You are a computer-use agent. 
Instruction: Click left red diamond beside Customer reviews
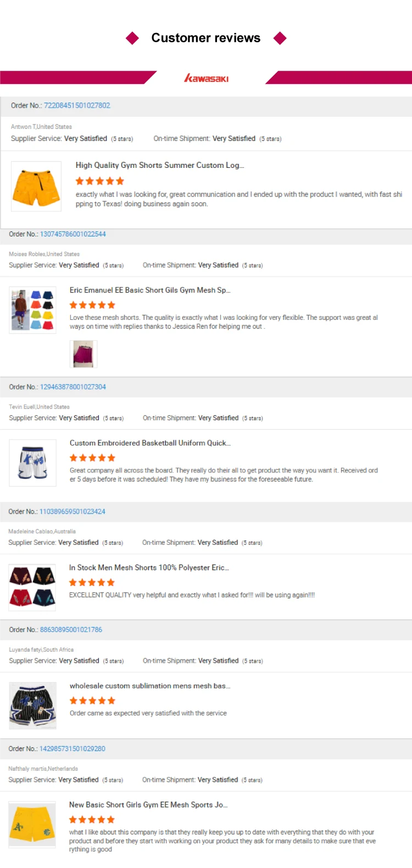[x=132, y=38]
